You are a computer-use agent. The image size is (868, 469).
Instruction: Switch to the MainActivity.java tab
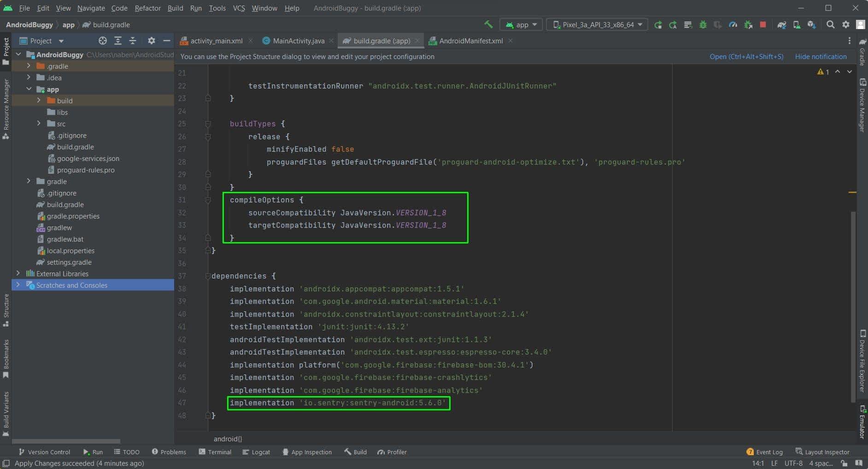pos(298,41)
